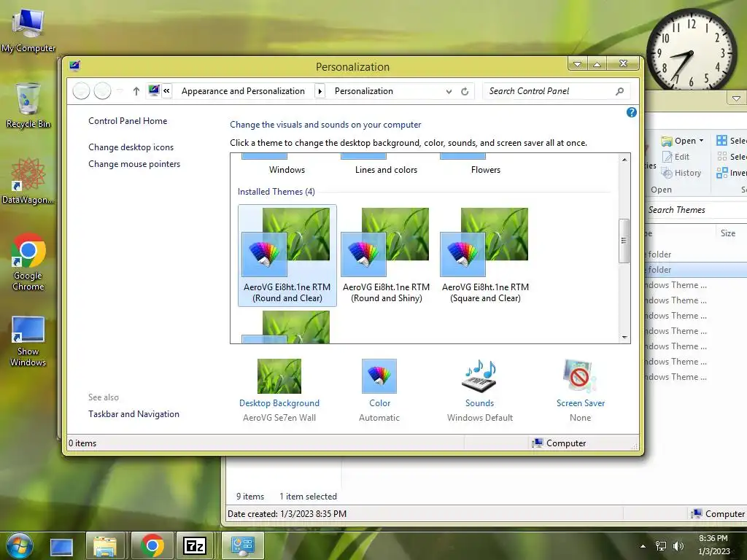This screenshot has height=560, width=747.
Task: Click the Control Panel taskbar icon
Action: pos(243,546)
